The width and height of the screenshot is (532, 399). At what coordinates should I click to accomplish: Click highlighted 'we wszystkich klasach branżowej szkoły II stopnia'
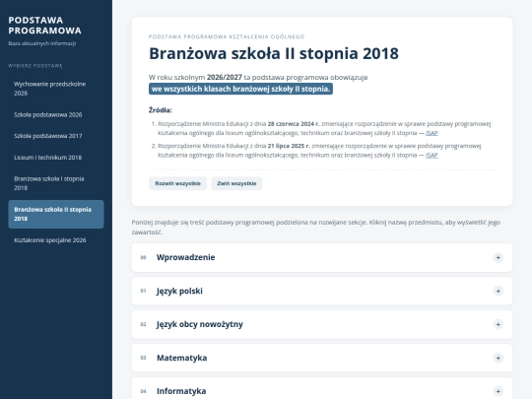pyautogui.click(x=240, y=89)
